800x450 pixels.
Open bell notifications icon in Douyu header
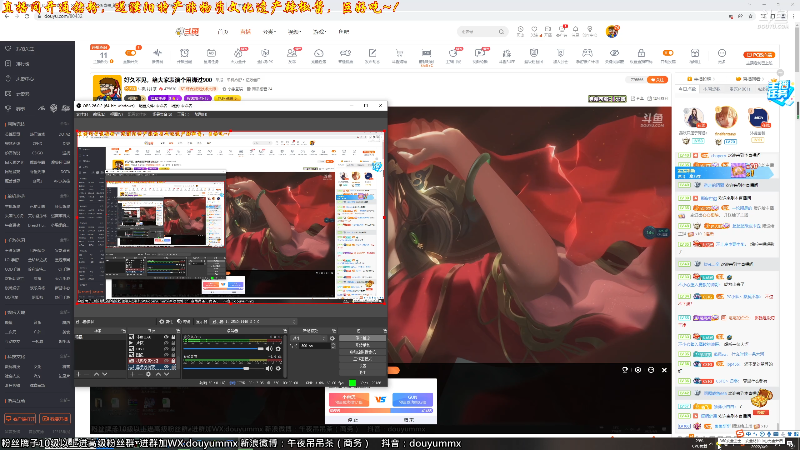click(x=576, y=31)
